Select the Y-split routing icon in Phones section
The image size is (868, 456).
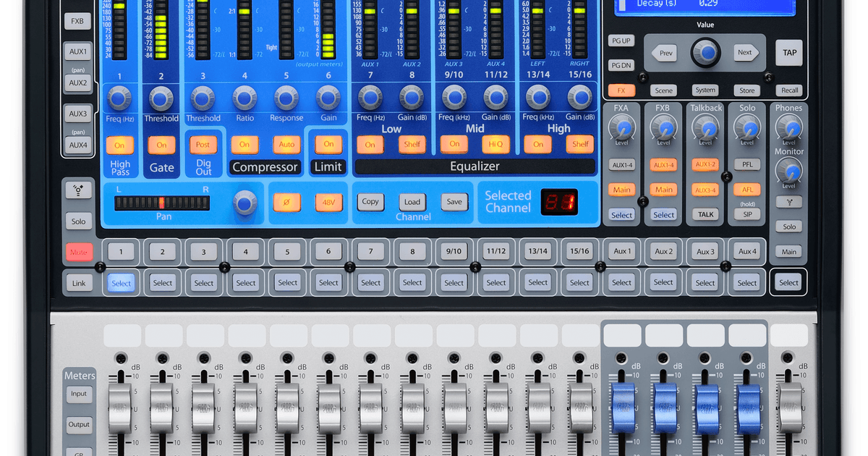788,202
